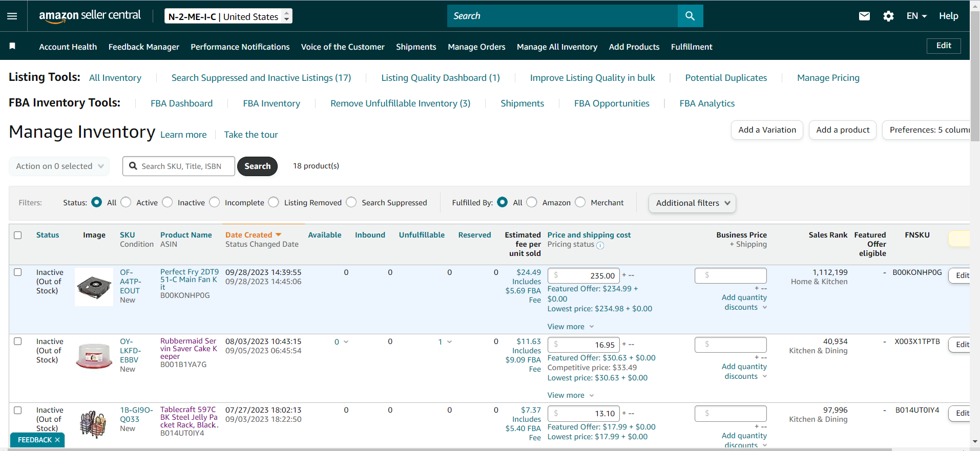Select the Incomplete status filter
This screenshot has width=980, height=451.
point(215,202)
